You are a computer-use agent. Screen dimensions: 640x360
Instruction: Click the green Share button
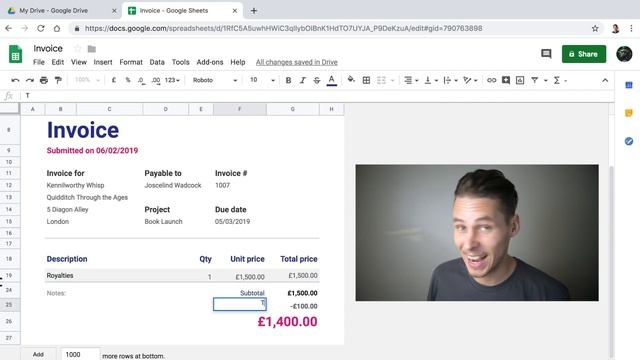[x=584, y=54]
